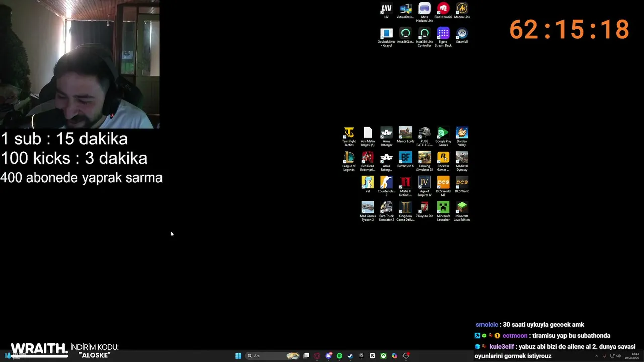
Task: Select Arma Reforger icon beside Battlefield 6
Action: pyautogui.click(x=386, y=162)
